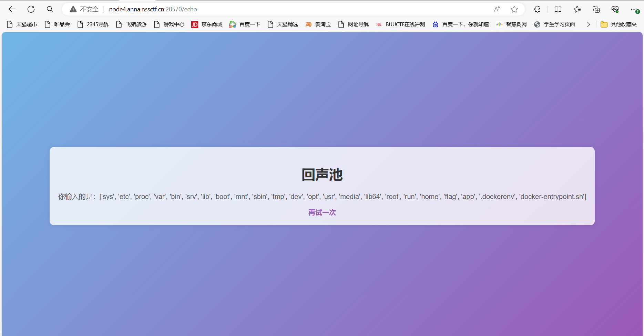Viewport: 644px width, 336px height.
Task: Open the 2345导航 bookmark
Action: [93, 24]
